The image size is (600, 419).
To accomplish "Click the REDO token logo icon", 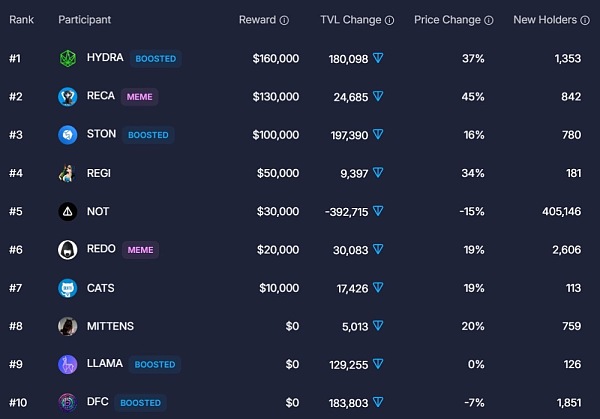I will pos(68,250).
